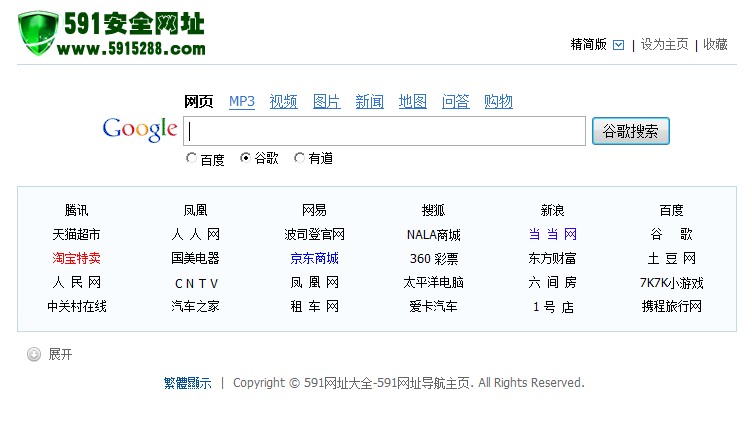
Task: Click the 591 green shield logo
Action: coord(37,33)
